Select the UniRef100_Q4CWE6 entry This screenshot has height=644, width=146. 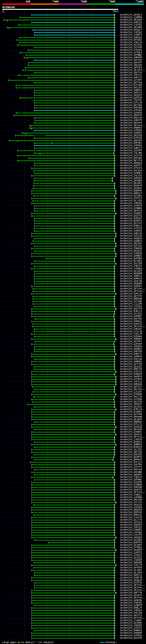click(131, 181)
